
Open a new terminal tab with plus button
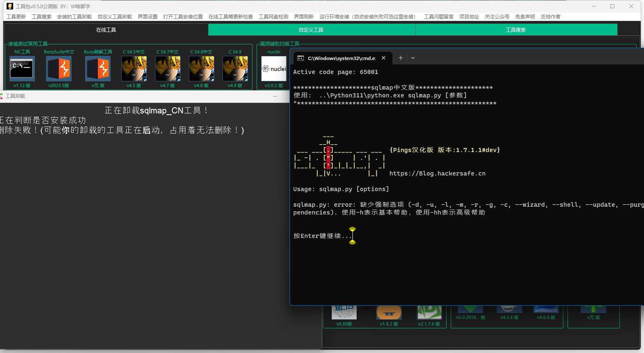pos(401,58)
